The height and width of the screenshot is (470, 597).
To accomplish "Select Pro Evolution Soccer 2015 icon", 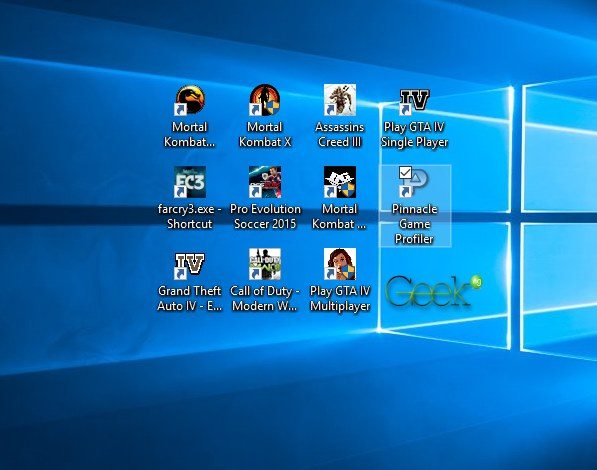I will point(265,182).
